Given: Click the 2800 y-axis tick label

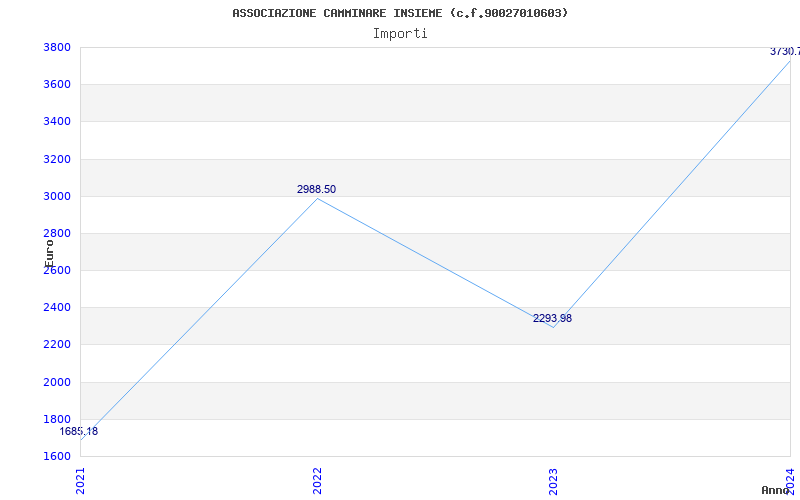Looking at the screenshot, I should tap(57, 233).
